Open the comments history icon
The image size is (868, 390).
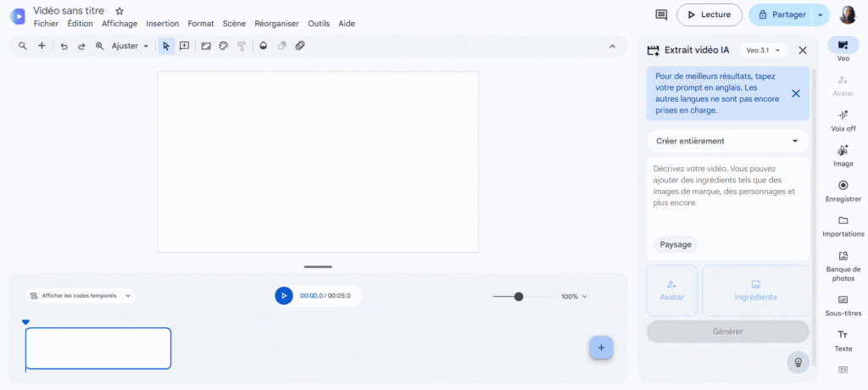pyautogui.click(x=661, y=15)
